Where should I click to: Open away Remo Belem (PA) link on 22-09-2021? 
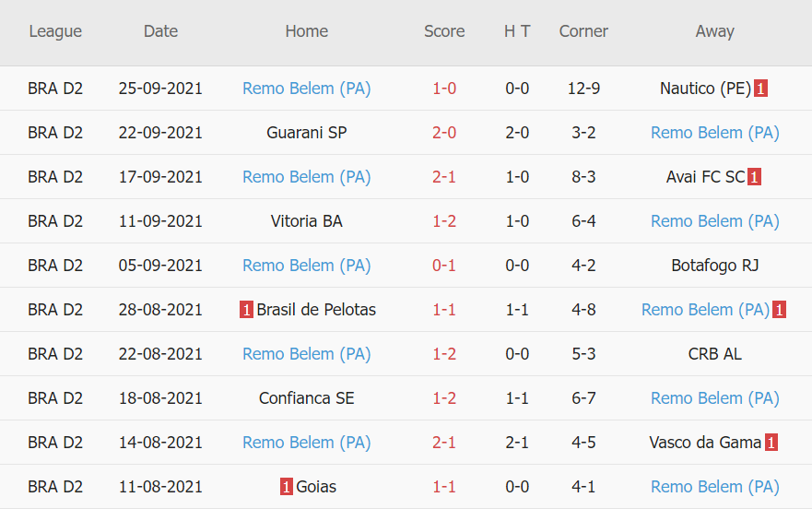pos(714,133)
